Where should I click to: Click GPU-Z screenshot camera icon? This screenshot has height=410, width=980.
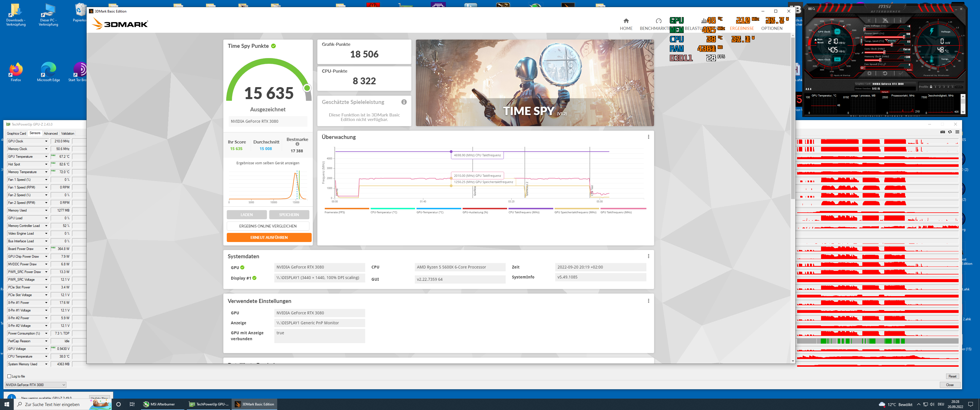pos(942,132)
